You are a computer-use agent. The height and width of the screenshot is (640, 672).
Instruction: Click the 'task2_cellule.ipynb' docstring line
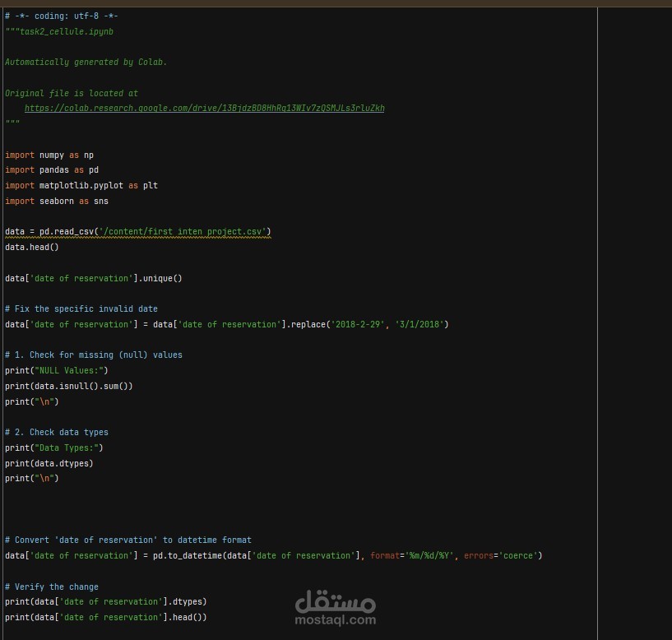coord(59,31)
